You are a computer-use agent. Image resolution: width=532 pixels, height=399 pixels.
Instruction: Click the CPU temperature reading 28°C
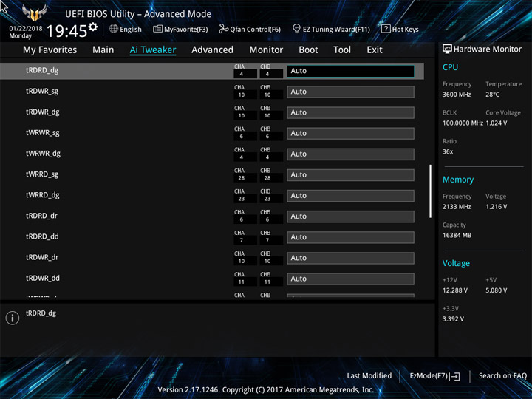pos(492,95)
